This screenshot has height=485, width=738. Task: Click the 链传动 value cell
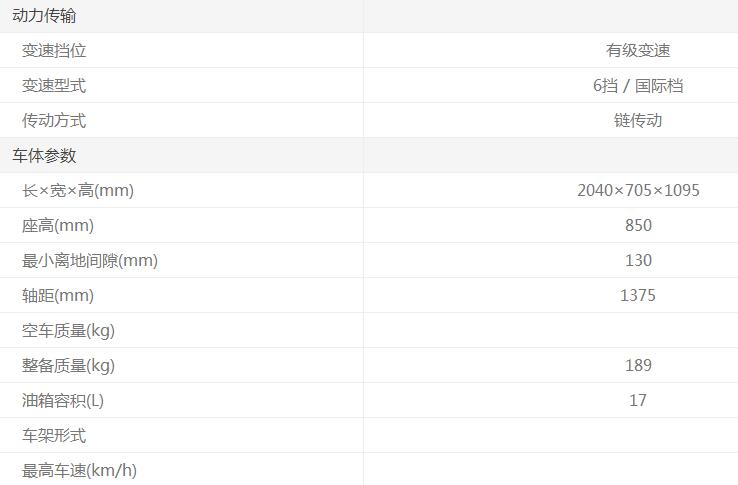pos(638,121)
